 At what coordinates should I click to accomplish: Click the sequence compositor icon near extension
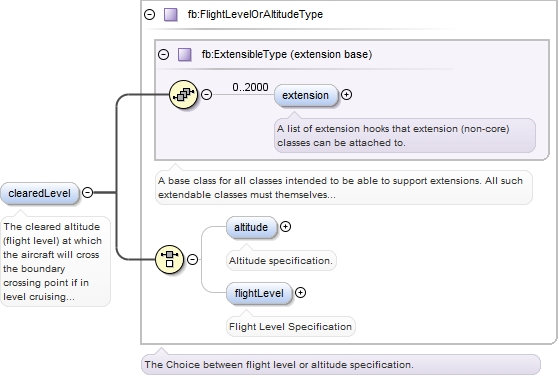pyautogui.click(x=183, y=94)
